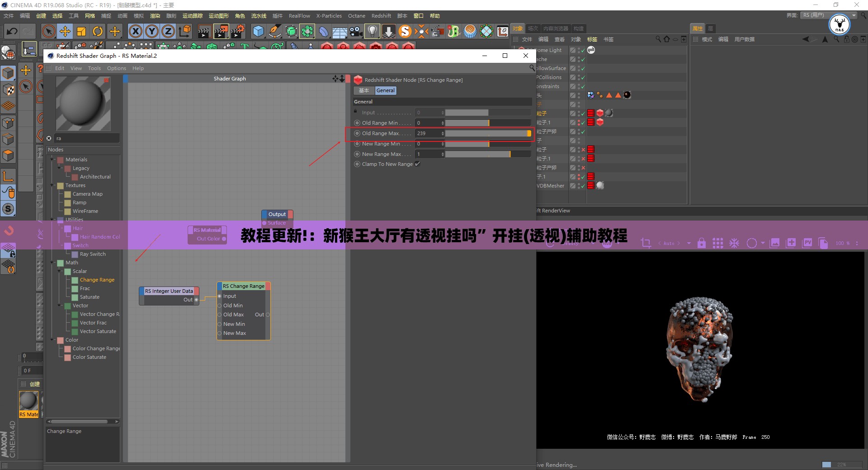Screen dimensions: 868x470
Task: Toggle Y axis lock
Action: pyautogui.click(x=152, y=31)
